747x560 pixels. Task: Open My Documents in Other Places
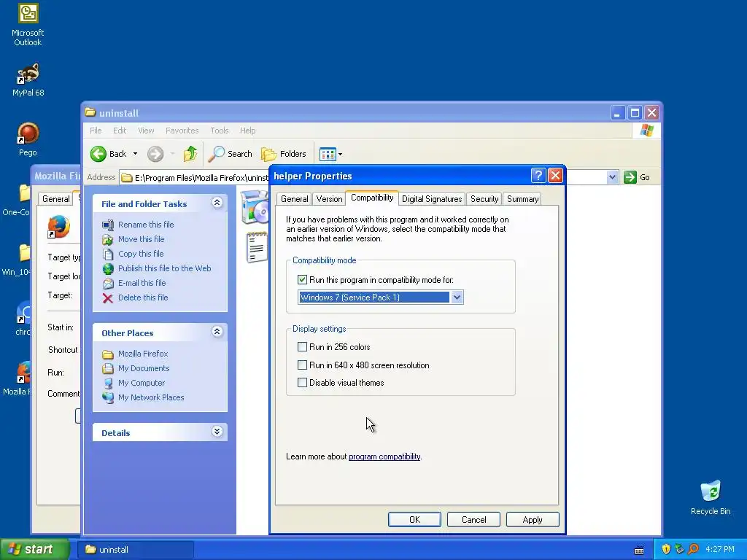coord(144,368)
